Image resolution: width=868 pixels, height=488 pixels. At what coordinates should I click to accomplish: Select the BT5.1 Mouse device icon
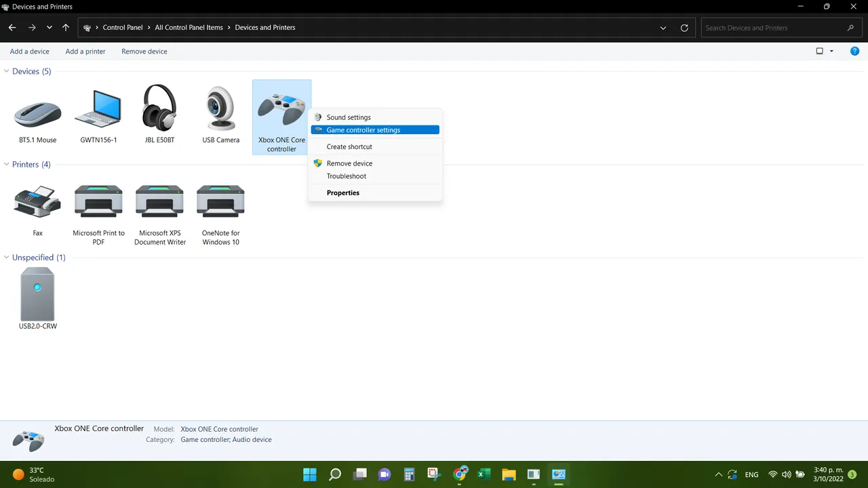(37, 114)
